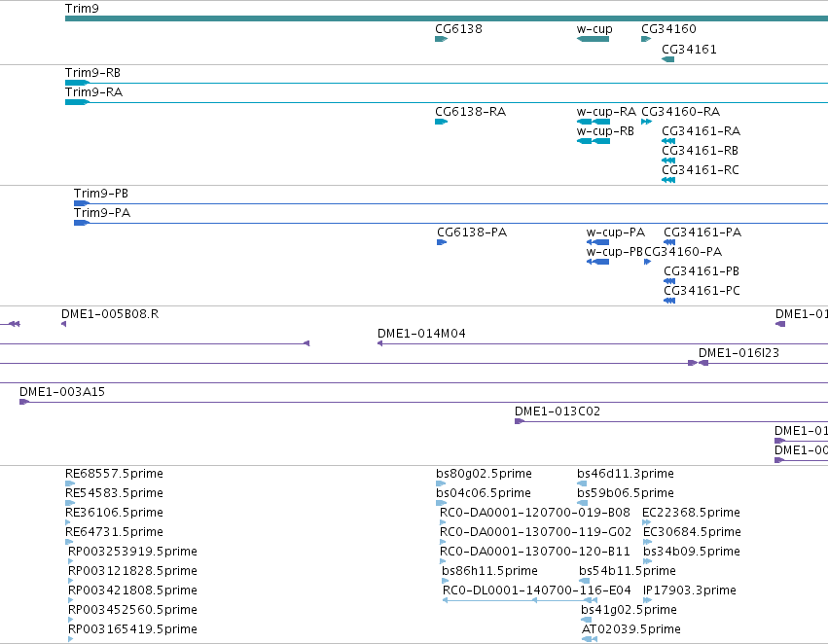Click the DME1-005B08.R clone label
The image size is (828, 644).
110,314
